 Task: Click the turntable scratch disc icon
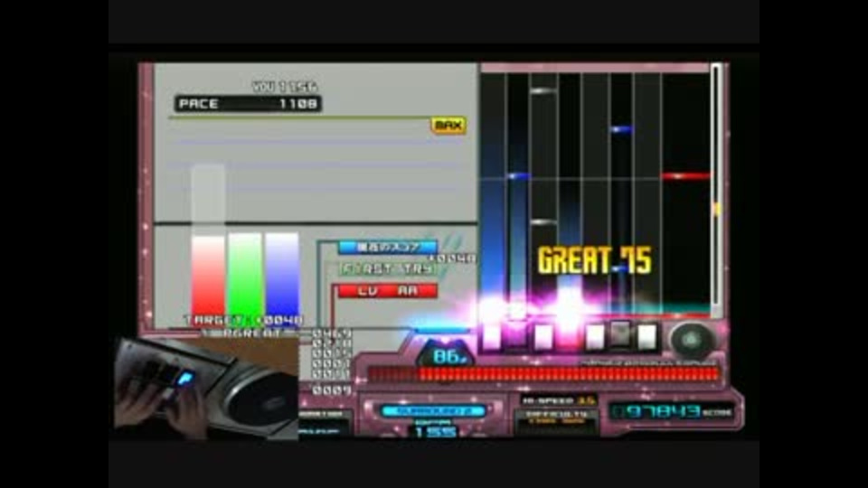tap(692, 340)
